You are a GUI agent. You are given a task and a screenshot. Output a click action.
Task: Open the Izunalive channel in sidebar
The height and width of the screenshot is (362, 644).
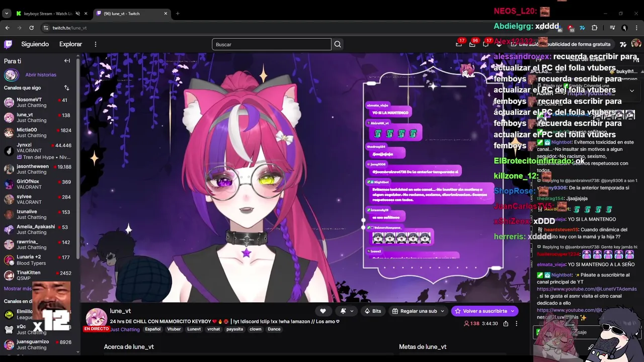click(38, 214)
